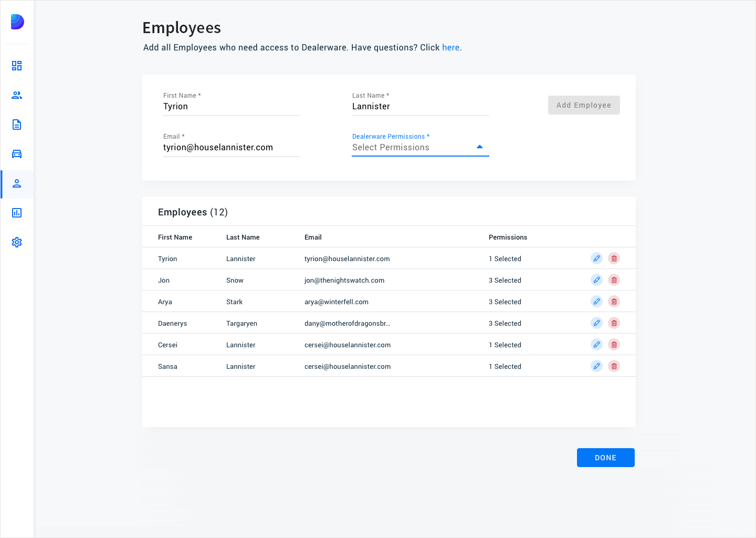The image size is (756, 538).
Task: Open the 'here' help link
Action: coord(450,47)
